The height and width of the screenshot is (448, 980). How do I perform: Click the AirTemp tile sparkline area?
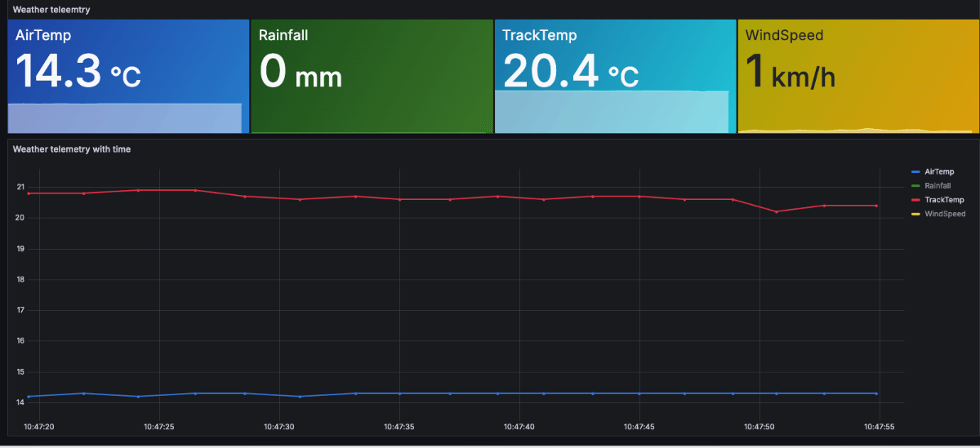coord(125,118)
